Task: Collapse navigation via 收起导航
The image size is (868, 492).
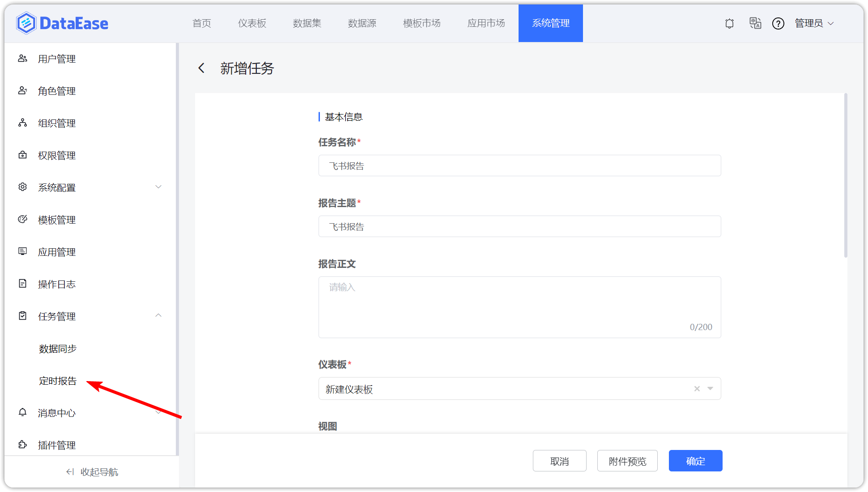Action: (91, 471)
